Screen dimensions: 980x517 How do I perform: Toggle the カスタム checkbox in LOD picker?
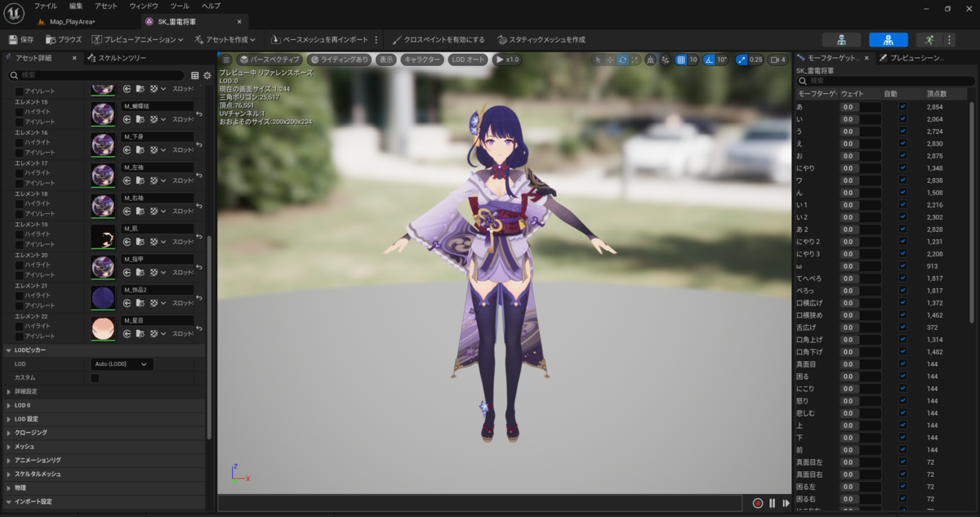pos(95,378)
